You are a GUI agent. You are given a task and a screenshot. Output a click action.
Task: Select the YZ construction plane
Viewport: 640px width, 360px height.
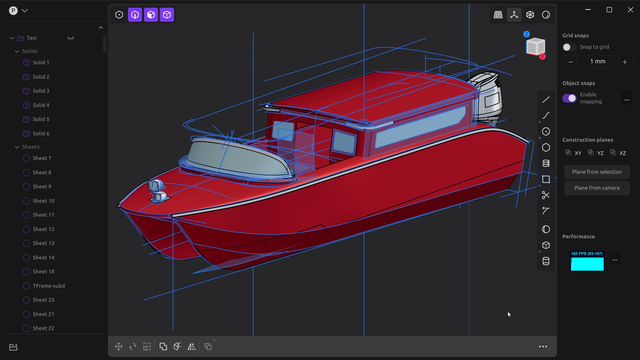596,153
